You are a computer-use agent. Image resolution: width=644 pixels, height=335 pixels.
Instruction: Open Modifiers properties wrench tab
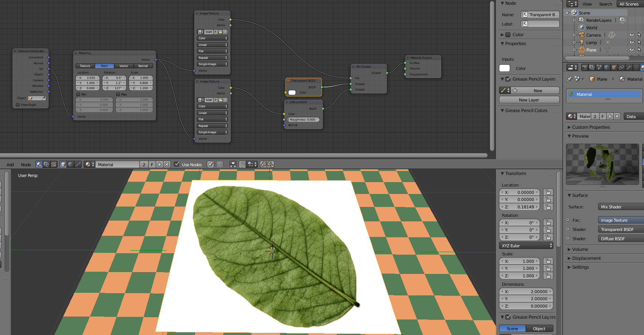pos(629,67)
